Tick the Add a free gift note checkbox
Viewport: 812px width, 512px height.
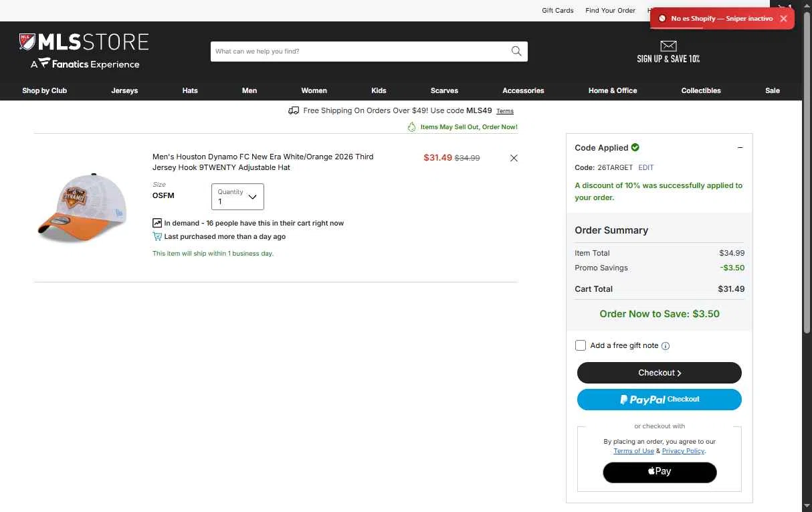click(581, 345)
